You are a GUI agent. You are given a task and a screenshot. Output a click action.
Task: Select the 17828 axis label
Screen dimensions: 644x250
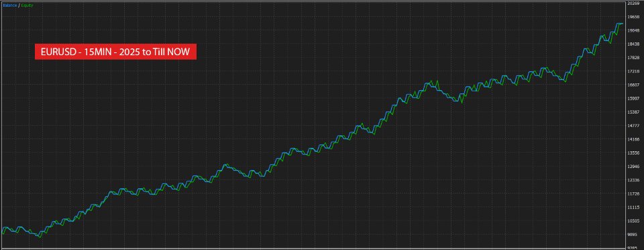coord(634,58)
